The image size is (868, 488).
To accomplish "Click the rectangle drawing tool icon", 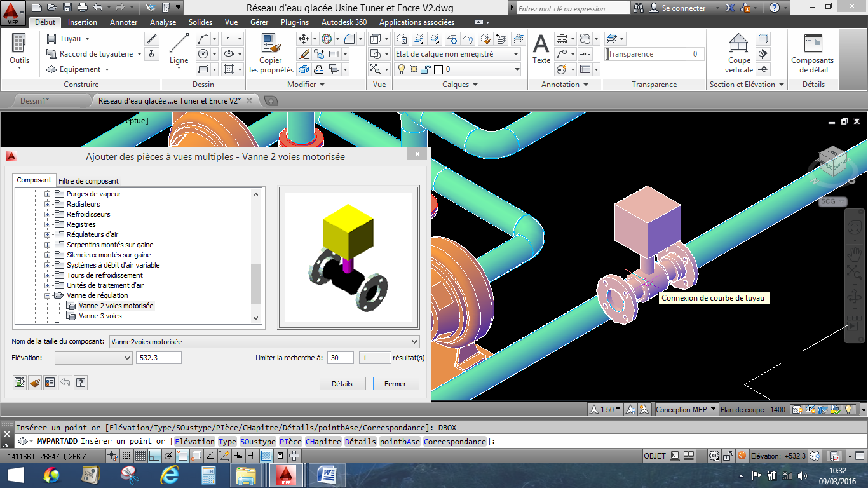I will tap(203, 69).
